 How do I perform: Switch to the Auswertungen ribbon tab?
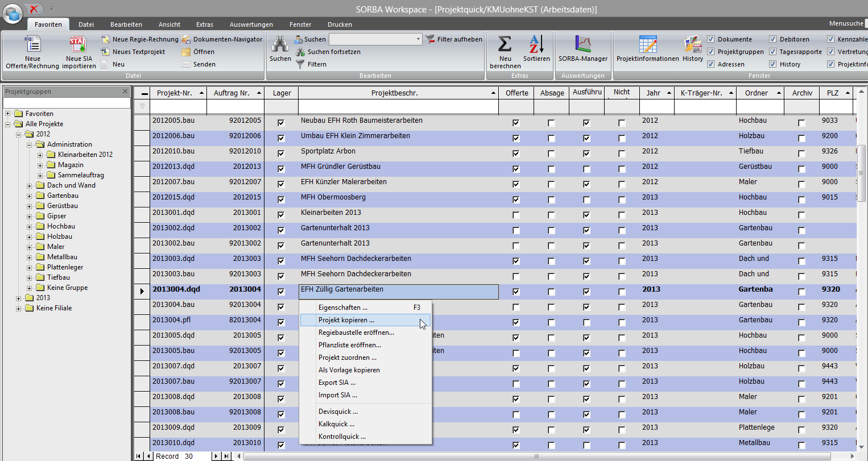(251, 24)
